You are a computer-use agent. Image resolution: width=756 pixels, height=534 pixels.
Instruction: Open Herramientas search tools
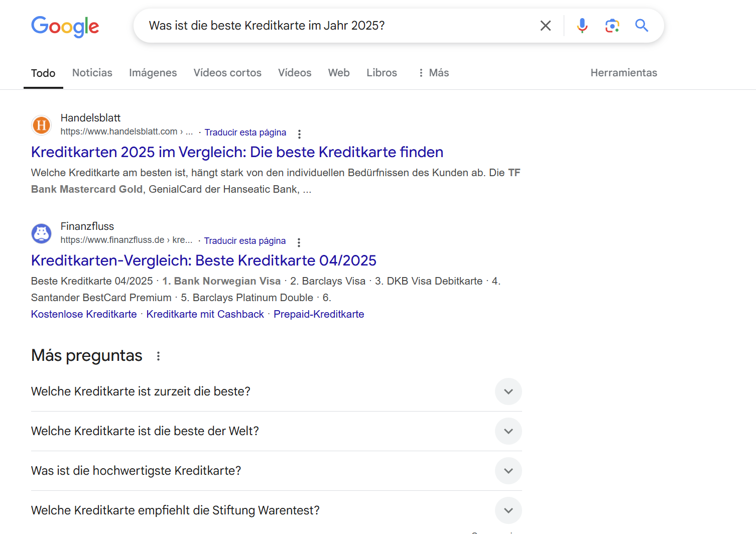(x=623, y=73)
